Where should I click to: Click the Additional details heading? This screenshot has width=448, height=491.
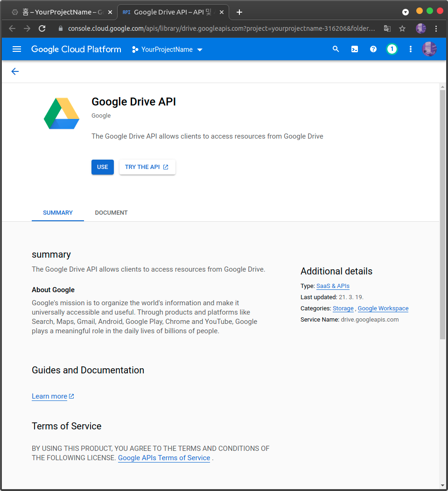coord(336,271)
